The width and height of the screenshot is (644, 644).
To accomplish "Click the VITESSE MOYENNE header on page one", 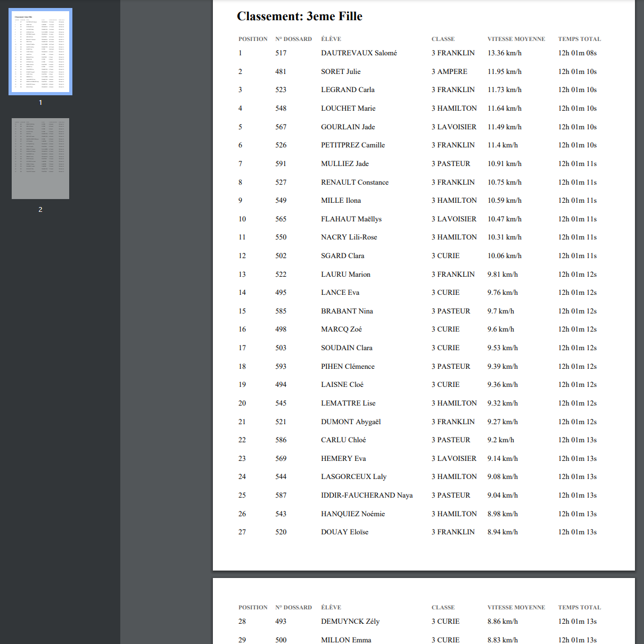I will pos(516,39).
